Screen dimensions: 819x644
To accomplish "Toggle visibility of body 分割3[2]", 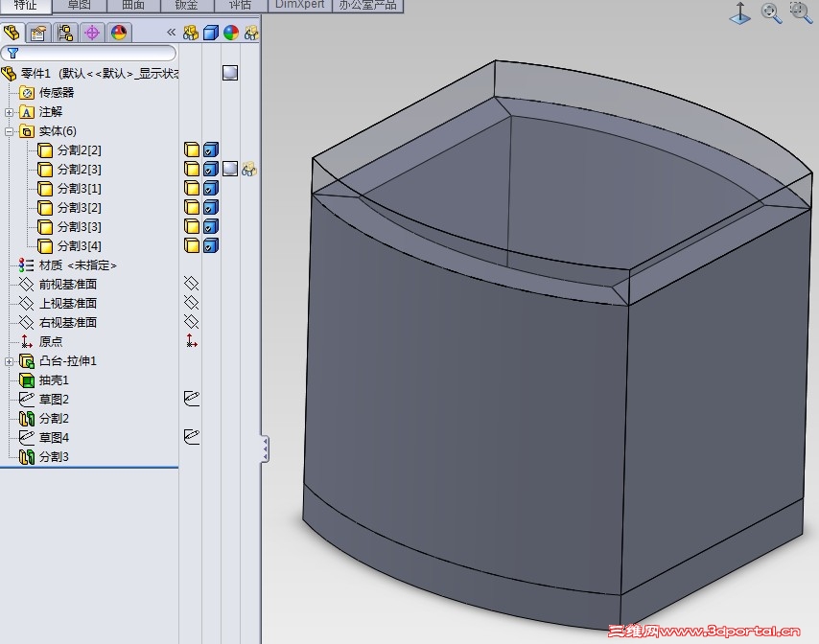I will 192,207.
